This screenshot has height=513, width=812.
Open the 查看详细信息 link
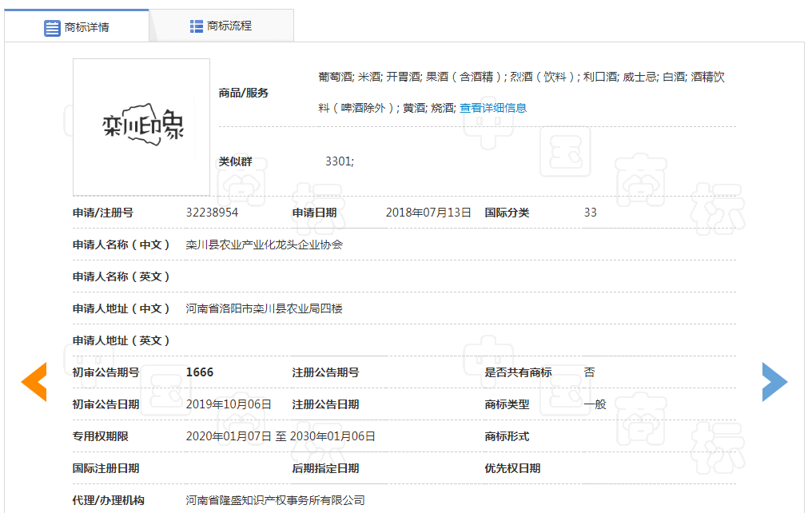tap(492, 108)
